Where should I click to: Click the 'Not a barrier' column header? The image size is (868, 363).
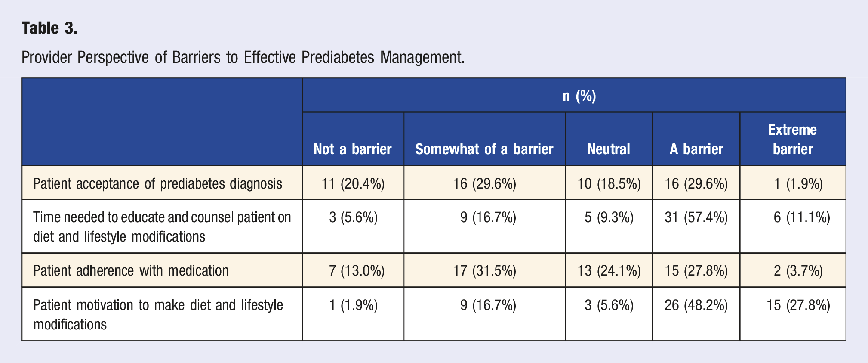coord(353,149)
